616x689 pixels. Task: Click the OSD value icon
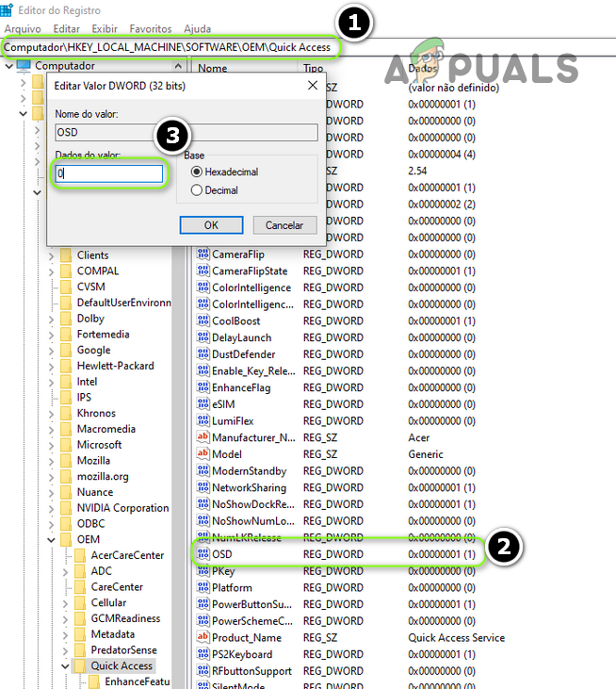click(203, 554)
